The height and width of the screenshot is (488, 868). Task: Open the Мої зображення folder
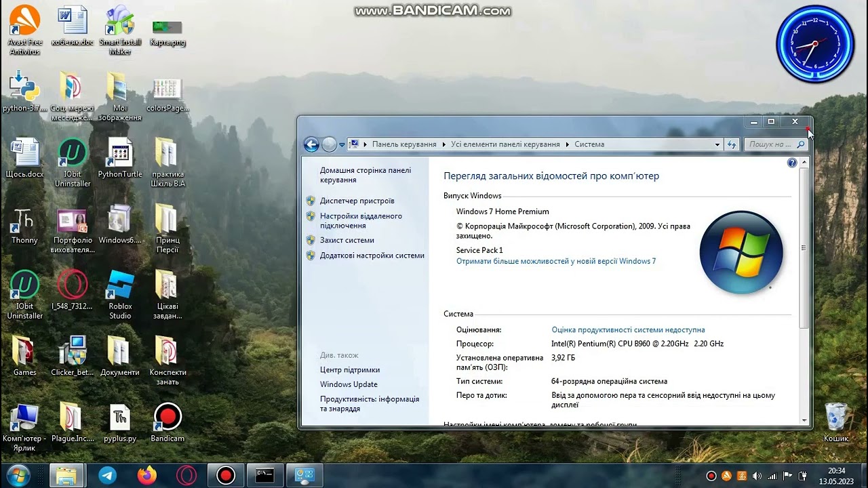[120, 96]
